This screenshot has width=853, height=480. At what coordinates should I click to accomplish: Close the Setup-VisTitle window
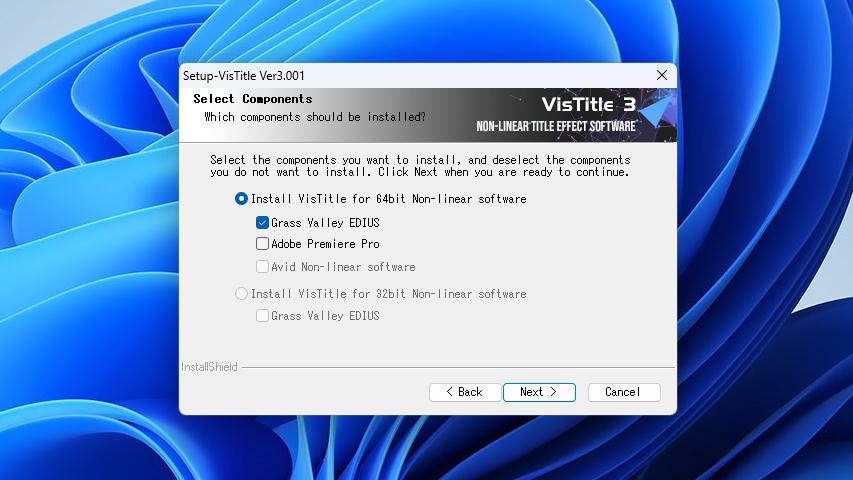[x=662, y=75]
